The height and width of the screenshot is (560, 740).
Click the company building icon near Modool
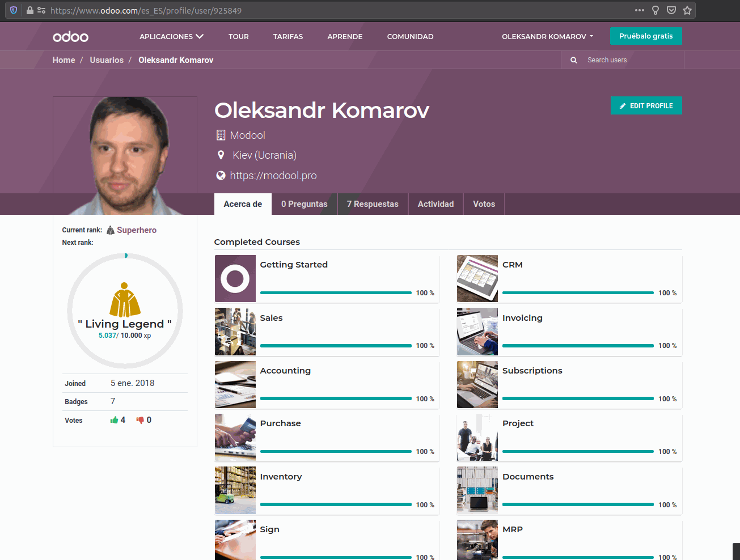pos(221,135)
